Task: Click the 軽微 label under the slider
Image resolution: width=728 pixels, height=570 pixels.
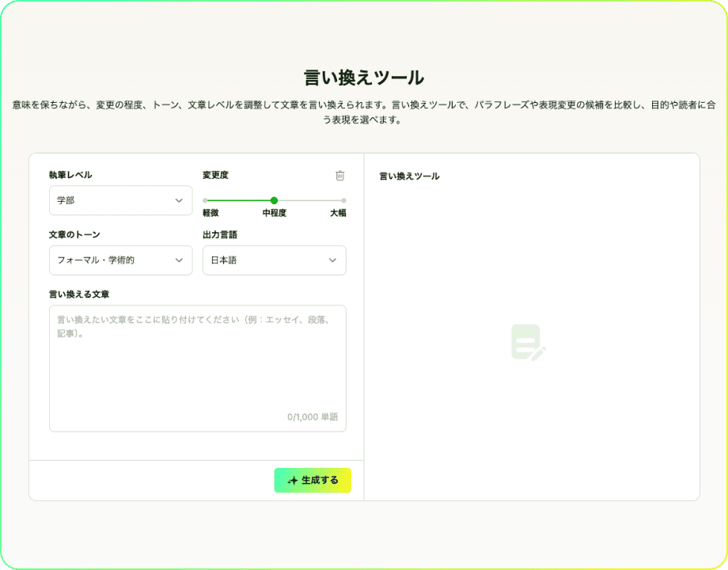Action: coord(210,213)
